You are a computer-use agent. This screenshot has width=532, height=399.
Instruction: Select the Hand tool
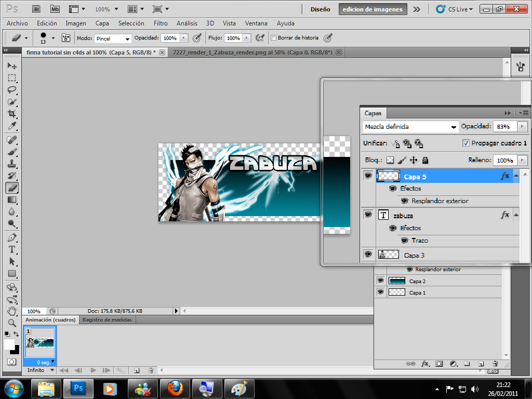(12, 311)
